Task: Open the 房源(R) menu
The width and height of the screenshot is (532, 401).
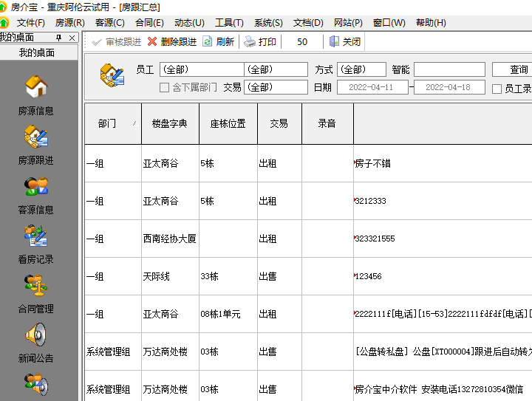Action: tap(69, 23)
